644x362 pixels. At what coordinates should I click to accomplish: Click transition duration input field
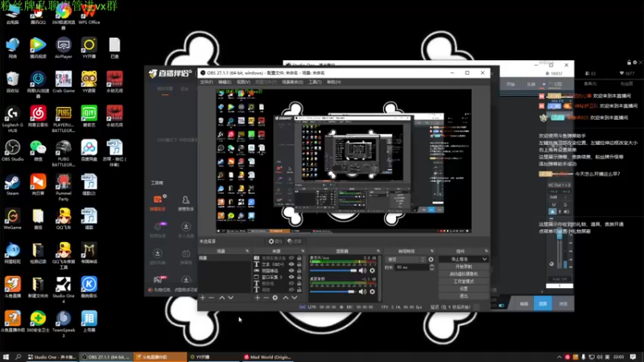tap(411, 267)
